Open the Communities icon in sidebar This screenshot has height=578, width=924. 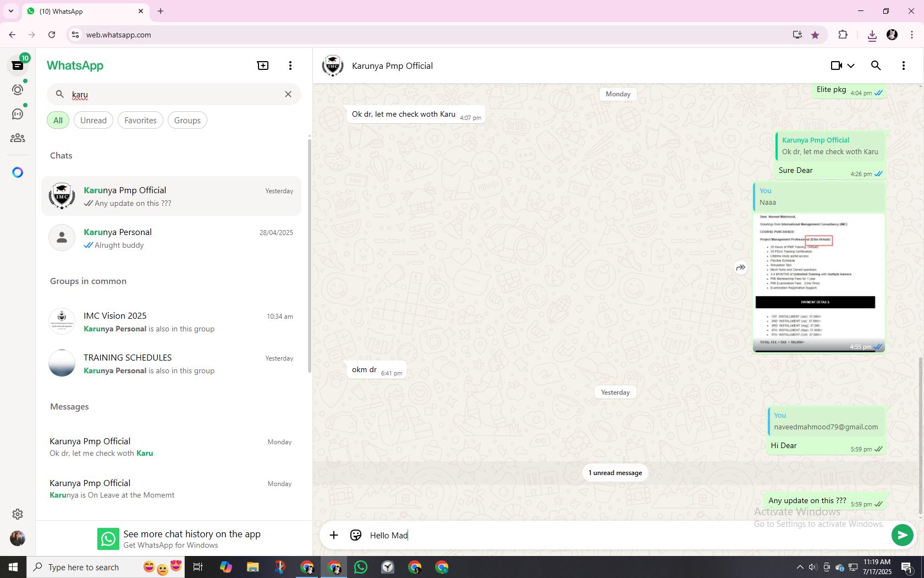click(18, 138)
